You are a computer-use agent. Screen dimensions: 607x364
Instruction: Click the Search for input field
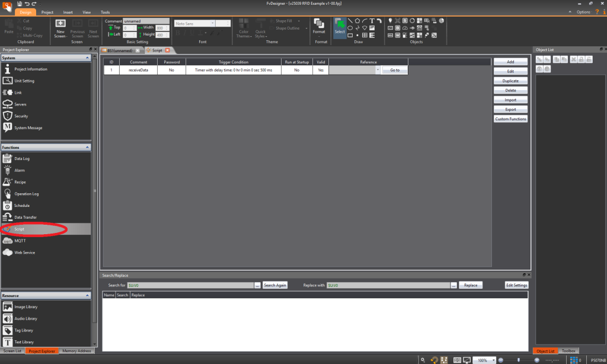click(190, 285)
